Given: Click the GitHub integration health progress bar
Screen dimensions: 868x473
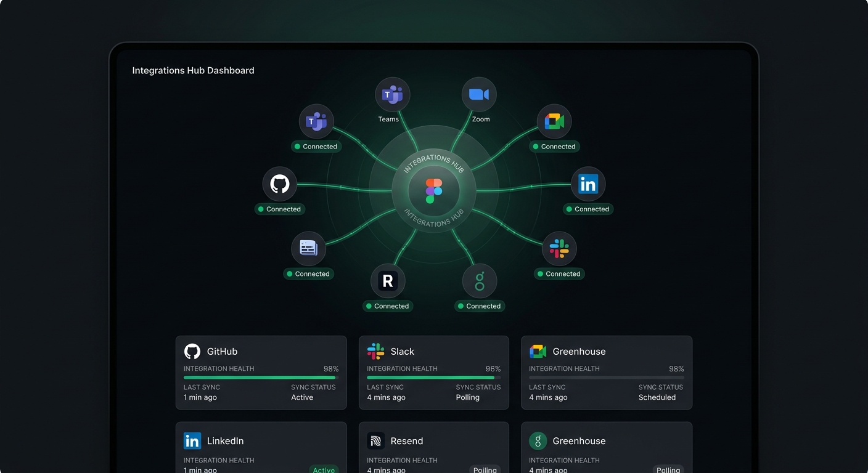Looking at the screenshot, I should [x=261, y=378].
